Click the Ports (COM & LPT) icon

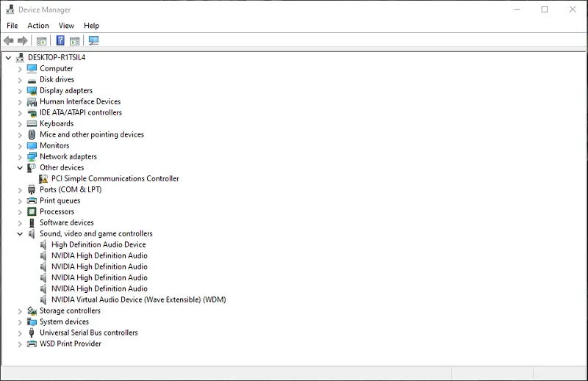(x=32, y=189)
